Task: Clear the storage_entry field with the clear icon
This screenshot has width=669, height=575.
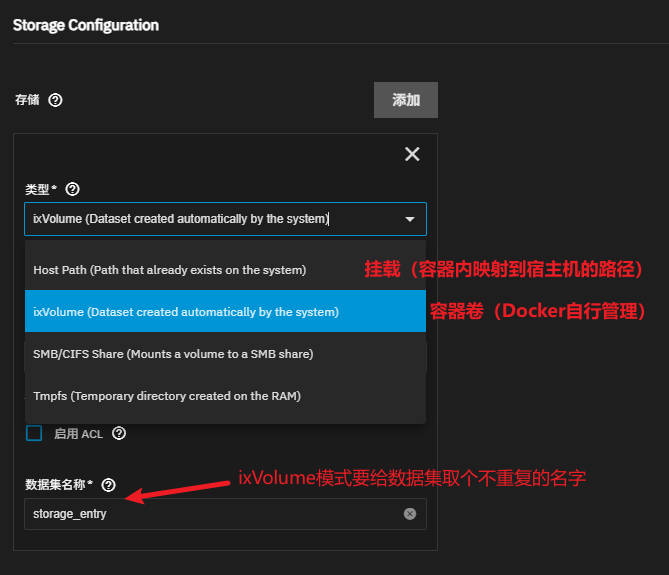Action: point(410,514)
